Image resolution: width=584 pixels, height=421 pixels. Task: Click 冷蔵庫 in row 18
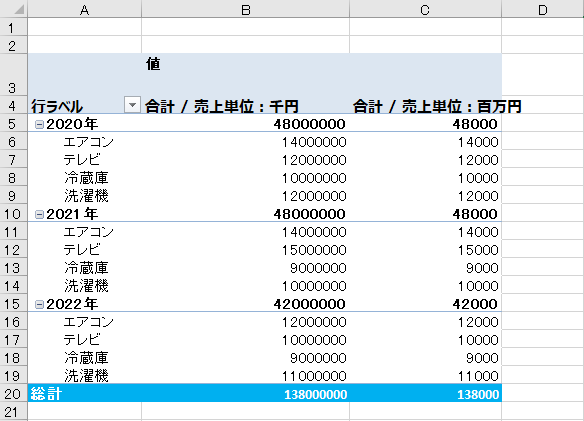pyautogui.click(x=86, y=358)
